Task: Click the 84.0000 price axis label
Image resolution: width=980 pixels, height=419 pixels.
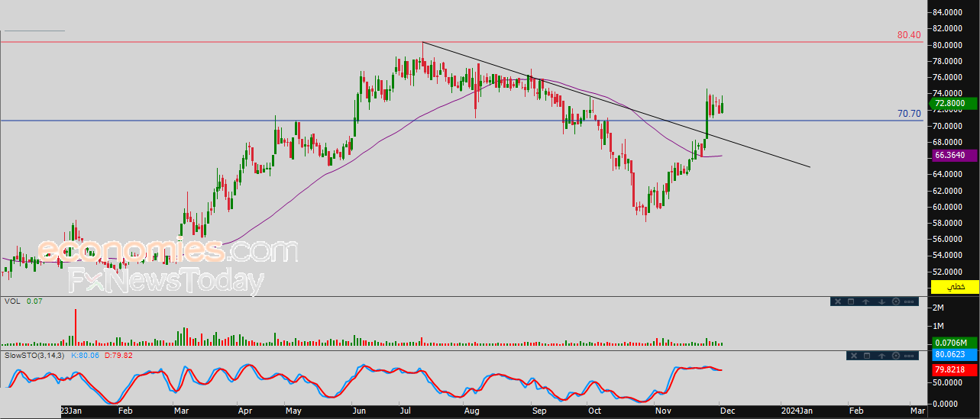Action: click(947, 12)
